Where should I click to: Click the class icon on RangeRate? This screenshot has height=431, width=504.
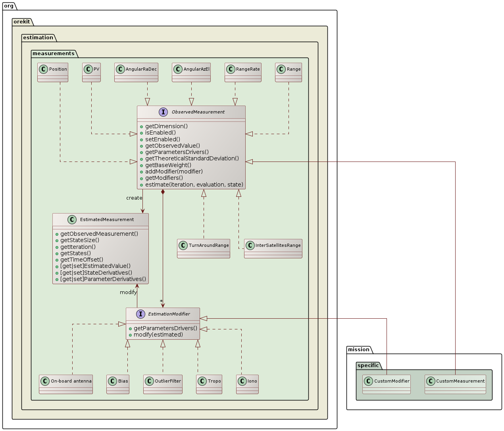(231, 69)
